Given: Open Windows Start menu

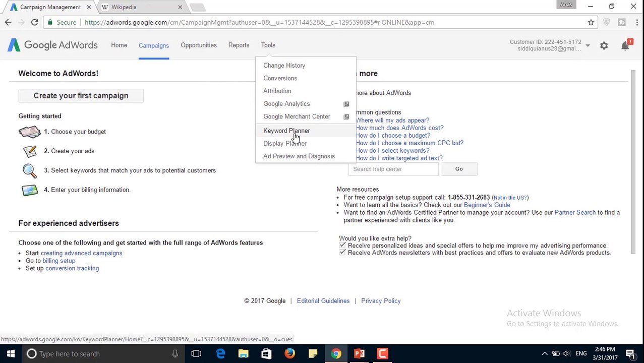Looking at the screenshot, I should [11, 354].
